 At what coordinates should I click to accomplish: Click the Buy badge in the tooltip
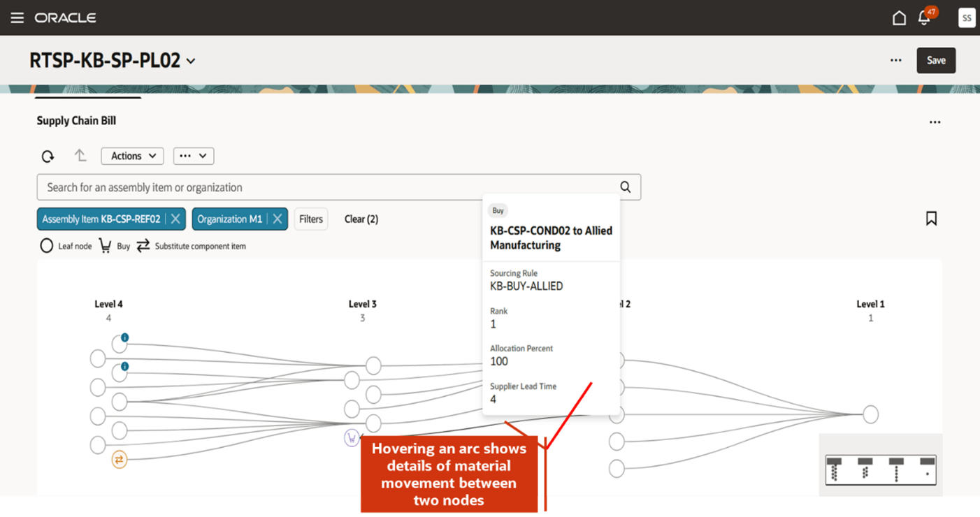coord(498,210)
